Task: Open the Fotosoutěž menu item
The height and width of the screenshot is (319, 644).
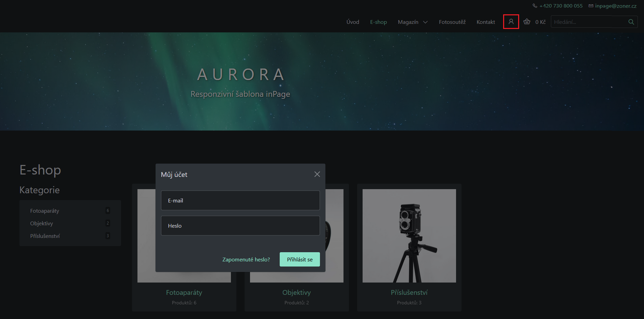Action: point(452,22)
